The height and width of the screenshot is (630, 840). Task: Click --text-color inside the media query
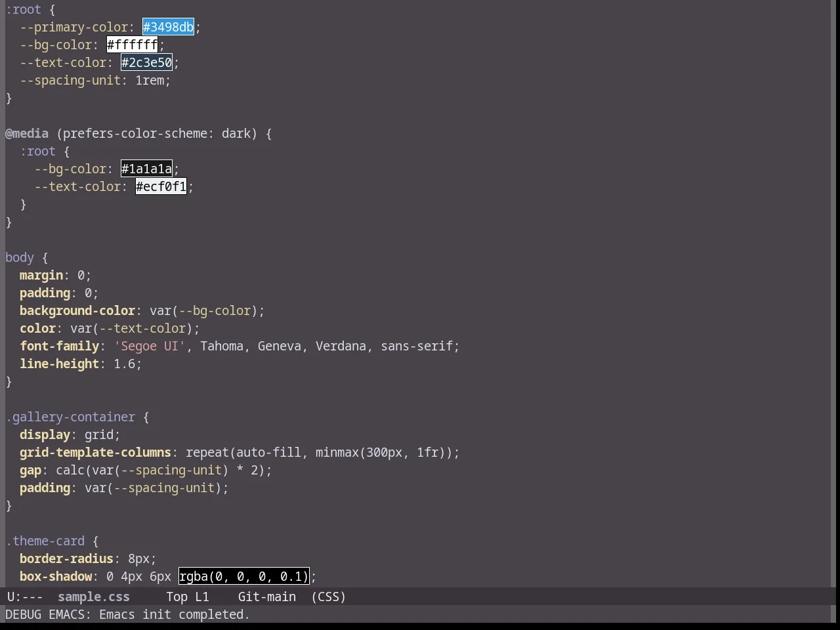coord(77,186)
